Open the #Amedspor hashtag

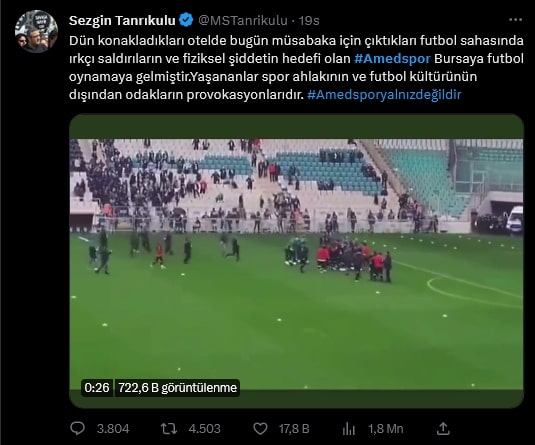click(392, 59)
